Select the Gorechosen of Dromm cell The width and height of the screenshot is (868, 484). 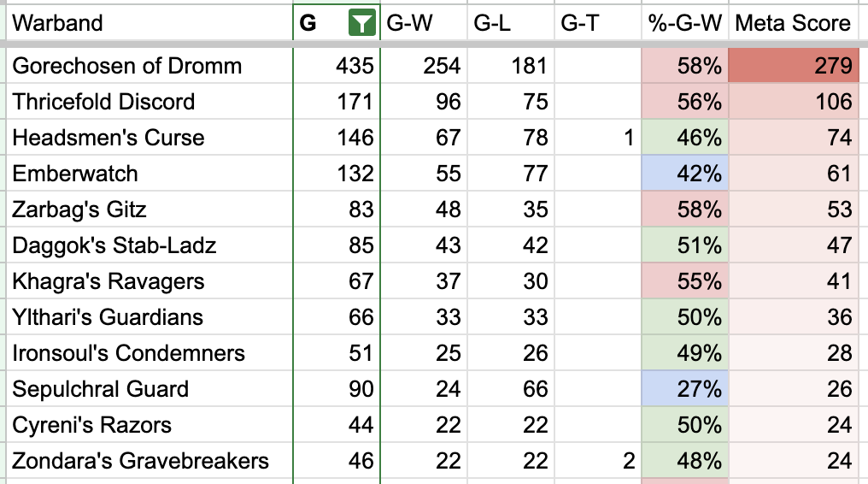149,65
